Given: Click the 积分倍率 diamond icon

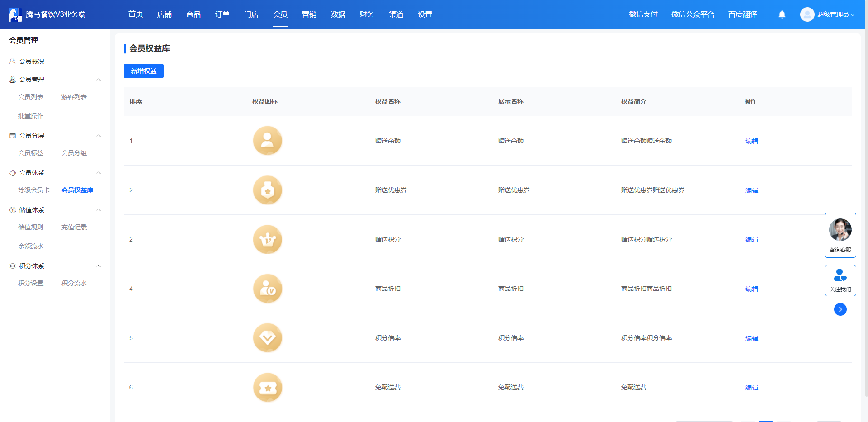Looking at the screenshot, I should [268, 338].
